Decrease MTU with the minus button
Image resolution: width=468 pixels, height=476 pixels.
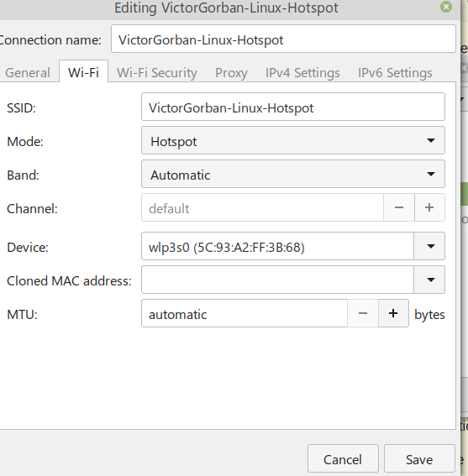pos(363,313)
